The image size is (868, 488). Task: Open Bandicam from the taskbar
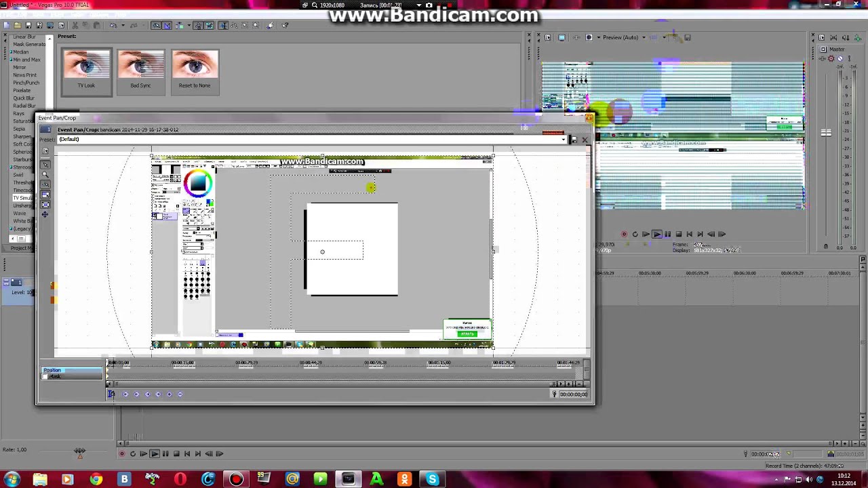236,479
